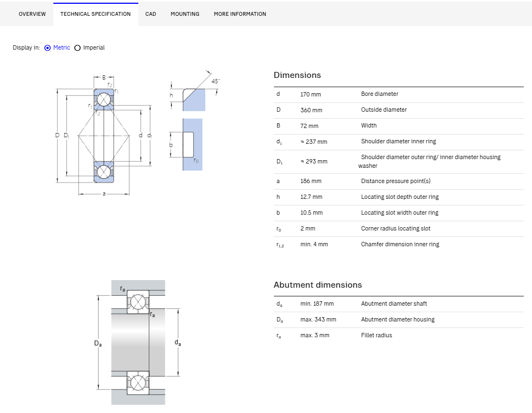Click the '72 mm' width value
Image resolution: width=532 pixels, height=413 pixels.
(x=309, y=126)
